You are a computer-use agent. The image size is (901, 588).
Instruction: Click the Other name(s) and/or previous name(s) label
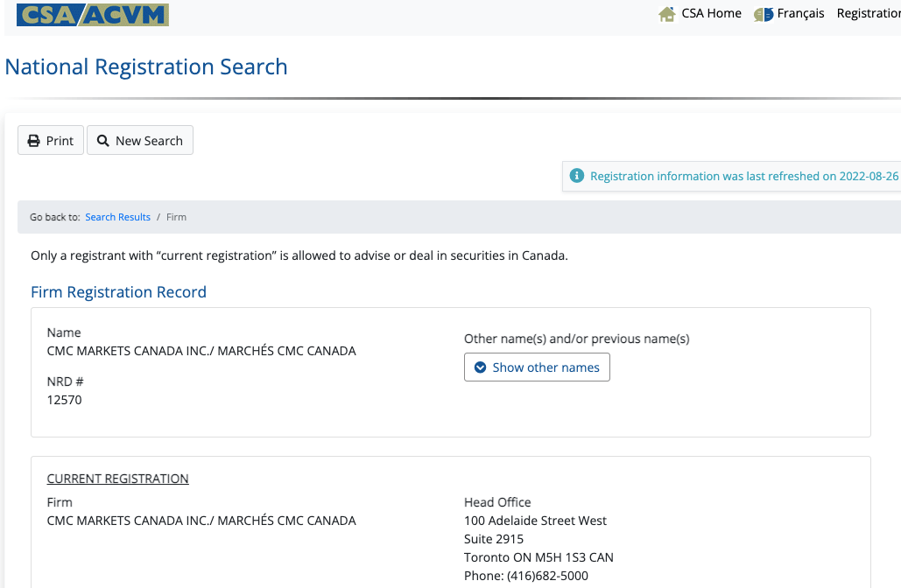coord(577,339)
